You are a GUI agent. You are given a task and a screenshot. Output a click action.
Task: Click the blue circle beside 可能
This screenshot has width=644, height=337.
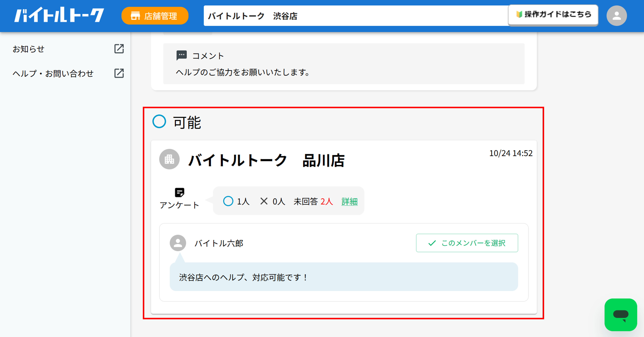pyautogui.click(x=159, y=121)
